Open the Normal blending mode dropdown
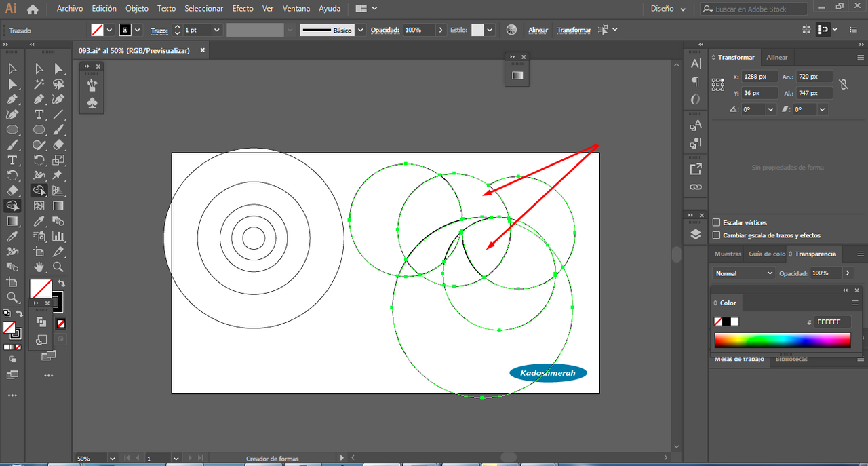The width and height of the screenshot is (868, 466). (x=744, y=273)
